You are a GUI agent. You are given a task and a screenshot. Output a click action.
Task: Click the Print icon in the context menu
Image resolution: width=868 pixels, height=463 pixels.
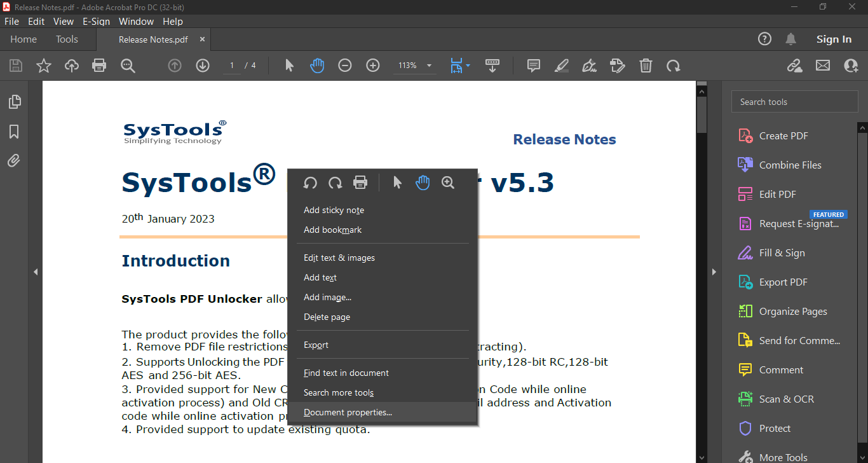click(x=360, y=183)
